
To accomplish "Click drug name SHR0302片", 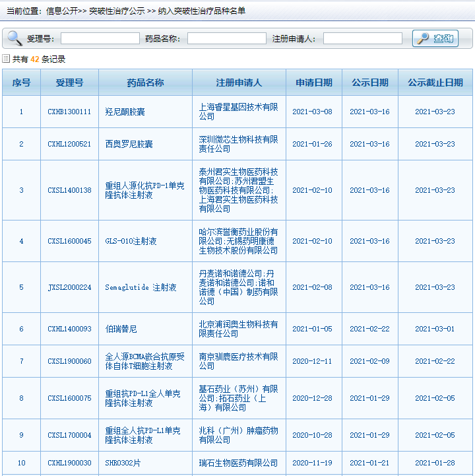I will (123, 463).
